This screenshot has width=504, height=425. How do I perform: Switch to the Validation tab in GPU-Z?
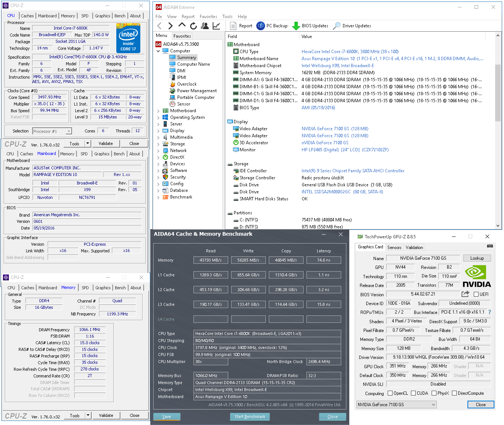[x=414, y=248]
